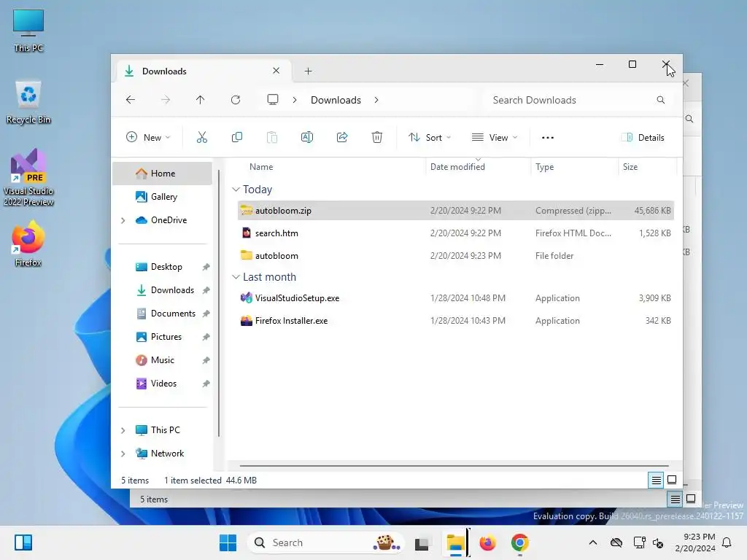
Task: Go up one folder level
Action: 200,100
